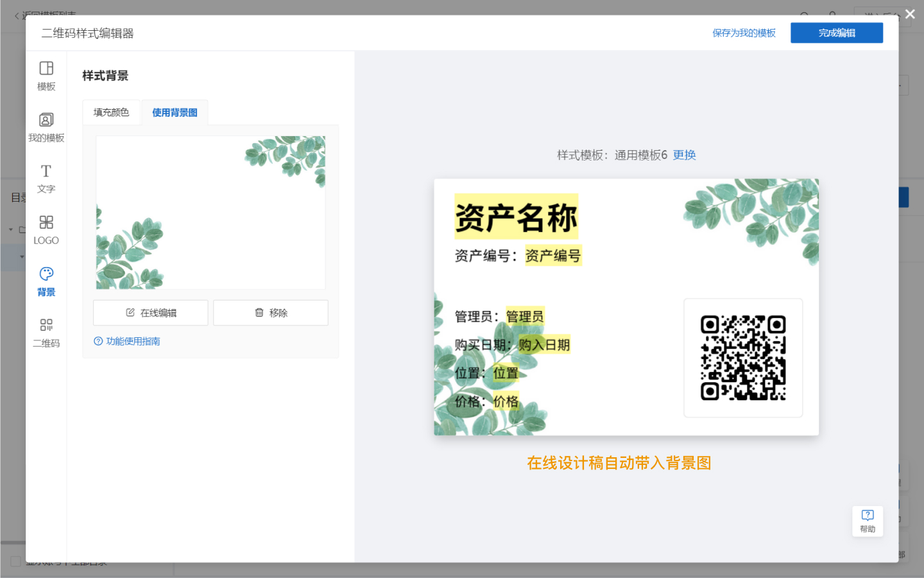
Task: Select the 背景 background panel
Action: (x=46, y=282)
